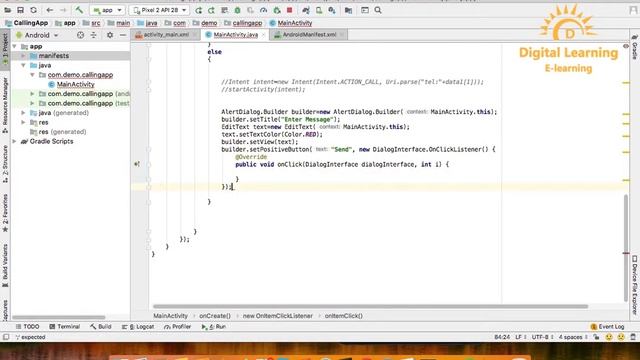
Task: Open the Logcat tool window
Action: pos(138,327)
